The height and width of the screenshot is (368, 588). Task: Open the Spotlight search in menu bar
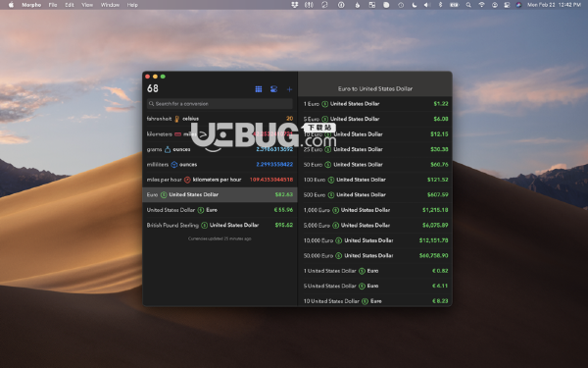[468, 5]
